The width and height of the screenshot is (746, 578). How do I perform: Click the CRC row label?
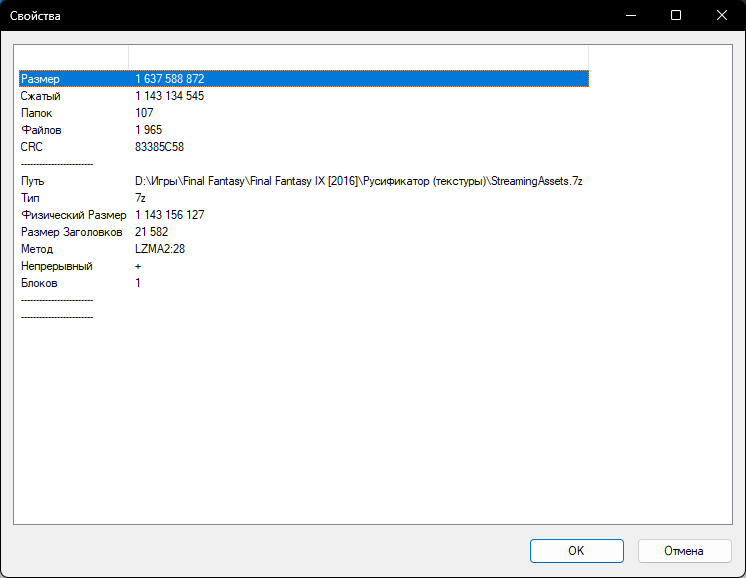click(32, 147)
